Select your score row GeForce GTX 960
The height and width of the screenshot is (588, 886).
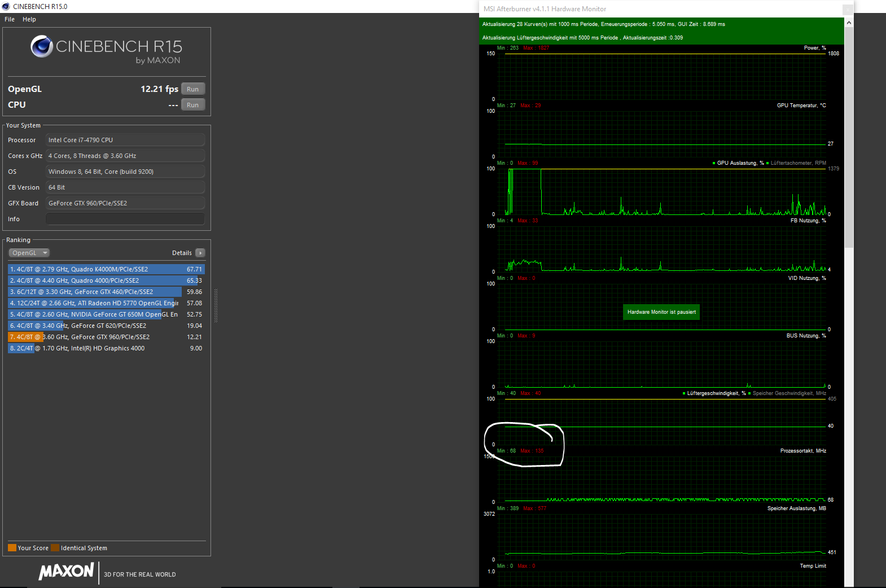click(106, 337)
